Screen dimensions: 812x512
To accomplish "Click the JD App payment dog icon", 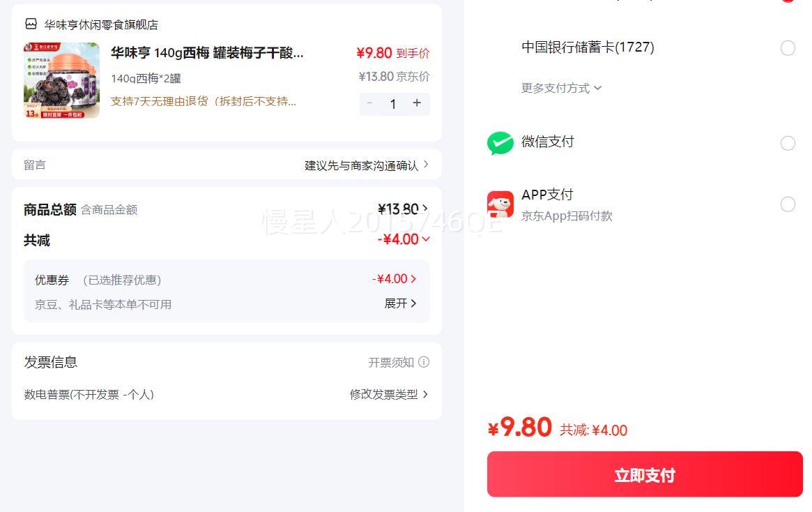I will point(500,204).
